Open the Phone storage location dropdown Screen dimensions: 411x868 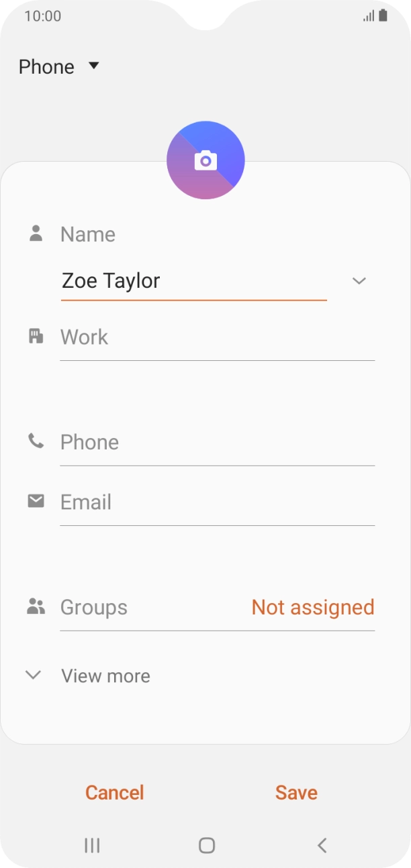point(59,66)
